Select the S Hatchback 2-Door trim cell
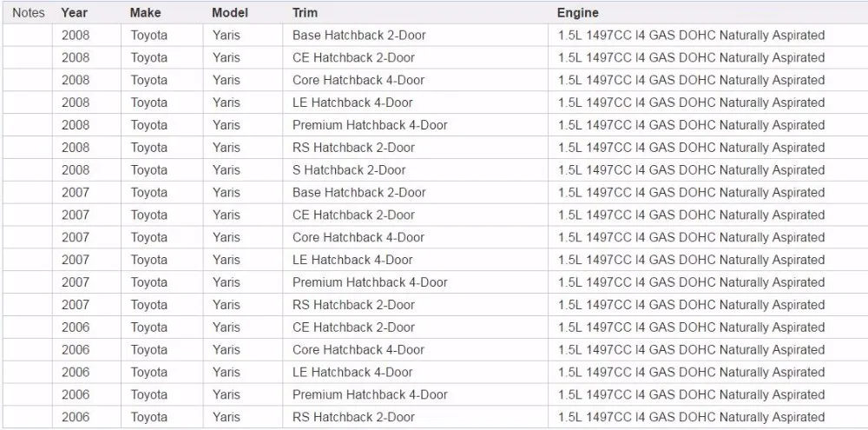Image resolution: width=868 pixels, height=430 pixels. (x=415, y=170)
